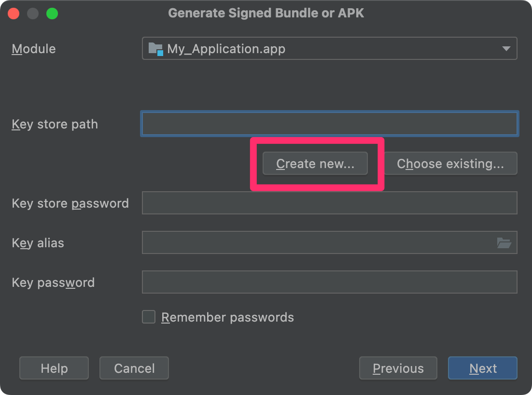The width and height of the screenshot is (532, 395).
Task: Enable the Remember passwords checkbox
Action: point(149,317)
